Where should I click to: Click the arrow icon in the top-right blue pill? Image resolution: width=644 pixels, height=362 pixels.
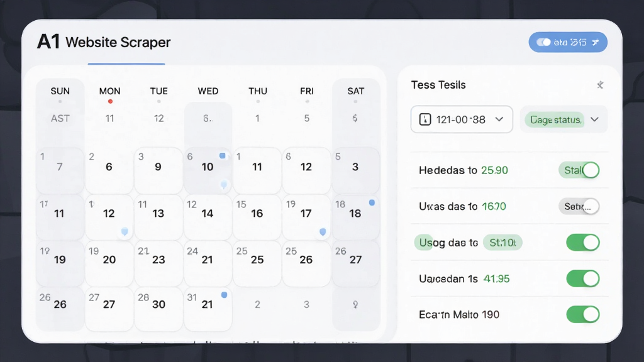tap(595, 42)
